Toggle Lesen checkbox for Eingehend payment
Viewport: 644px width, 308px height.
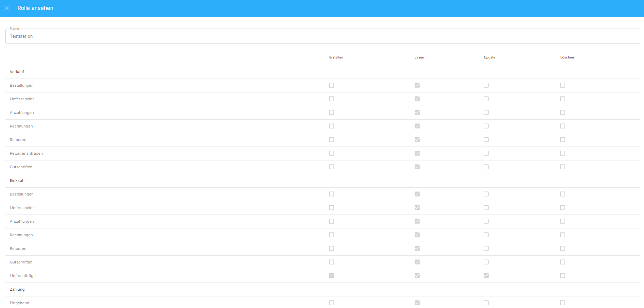(417, 303)
